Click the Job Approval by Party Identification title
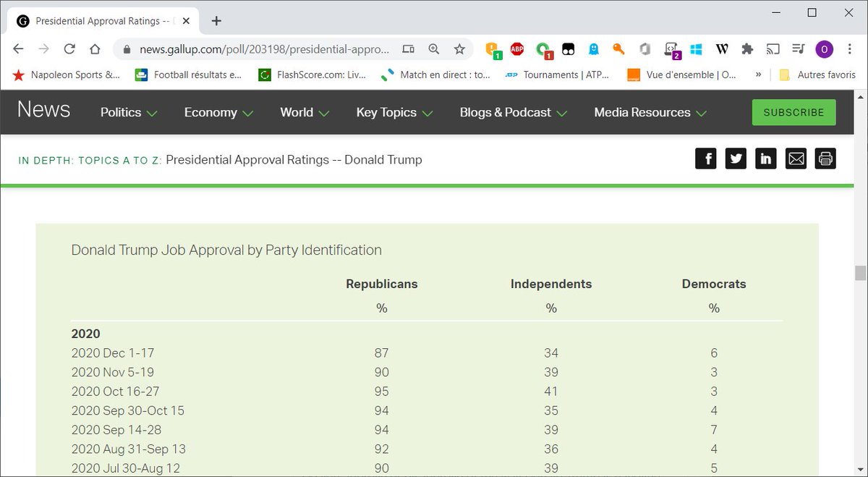This screenshot has width=868, height=477. [x=226, y=250]
